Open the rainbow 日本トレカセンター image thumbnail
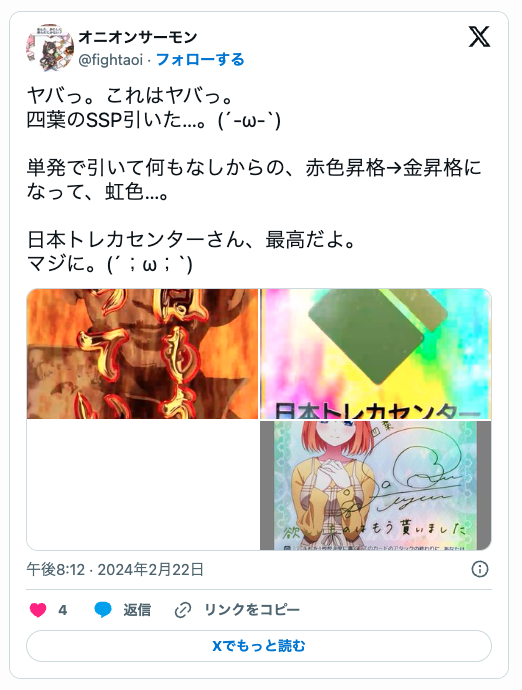The height and width of the screenshot is (690, 522). point(376,354)
